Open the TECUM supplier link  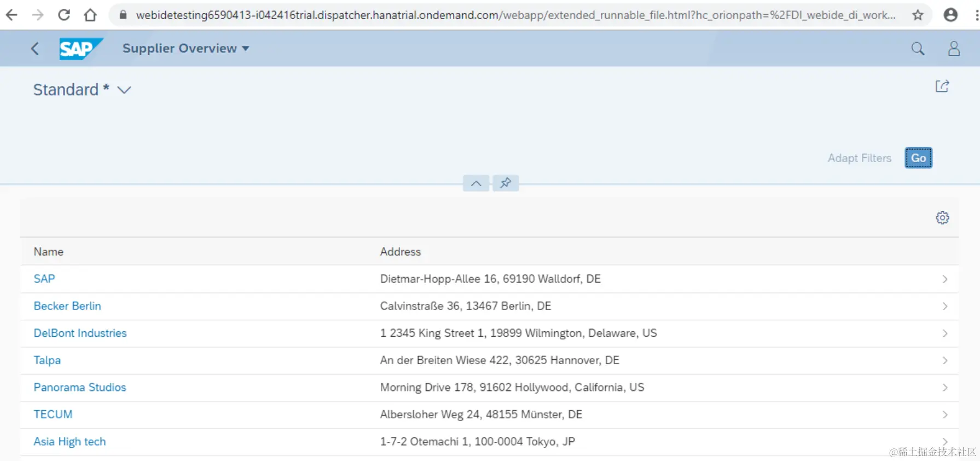[53, 414]
